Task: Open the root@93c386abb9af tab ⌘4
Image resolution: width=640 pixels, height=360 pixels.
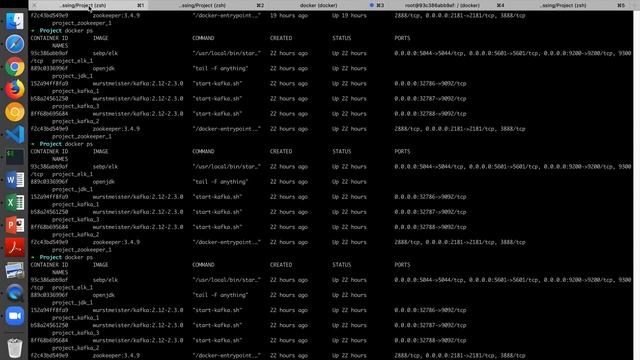Action: click(x=447, y=5)
